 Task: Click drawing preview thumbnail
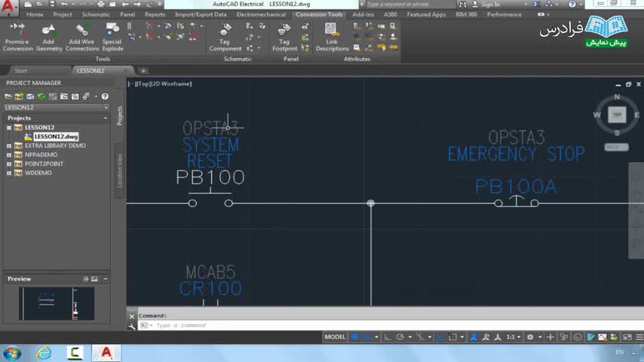(x=57, y=304)
